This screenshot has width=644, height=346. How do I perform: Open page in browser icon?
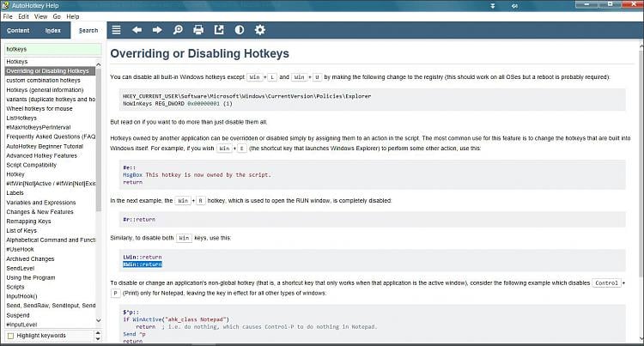pos(219,30)
